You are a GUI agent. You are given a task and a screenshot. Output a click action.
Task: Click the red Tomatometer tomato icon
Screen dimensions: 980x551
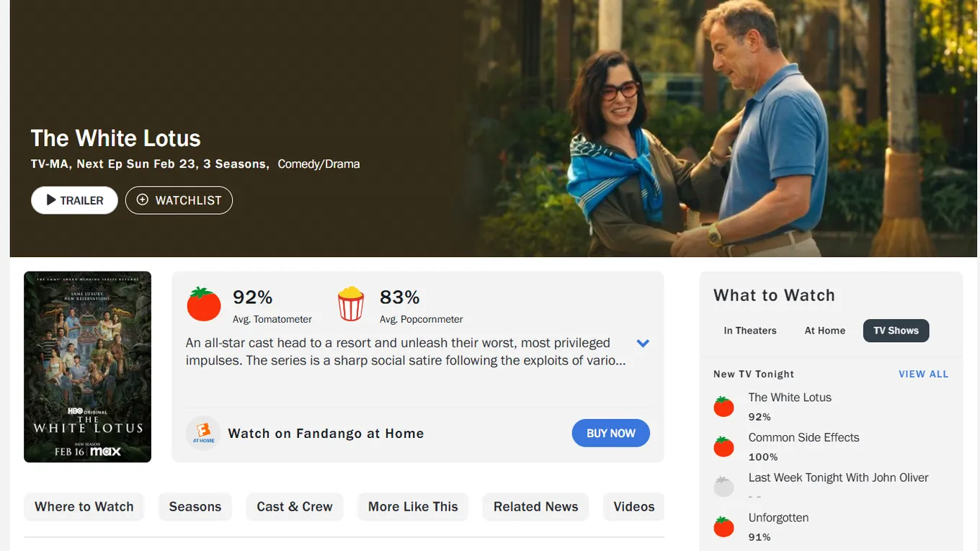click(x=204, y=304)
